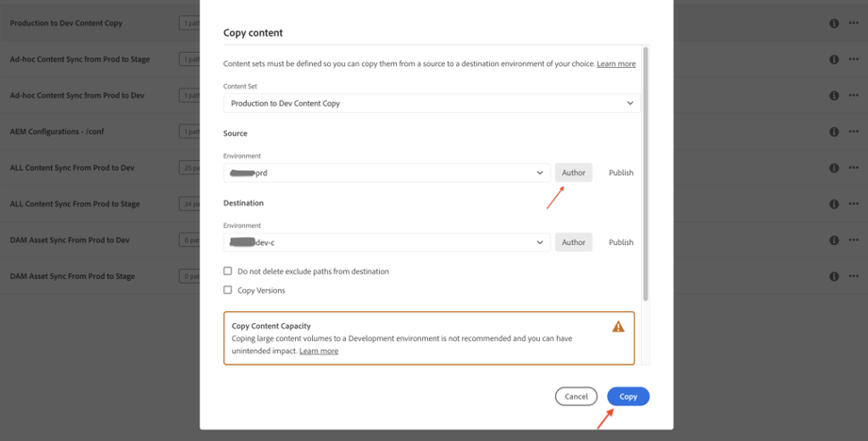This screenshot has width=868, height=441.
Task: View info for ALL Content Sync Prod to Stage
Action: (834, 204)
